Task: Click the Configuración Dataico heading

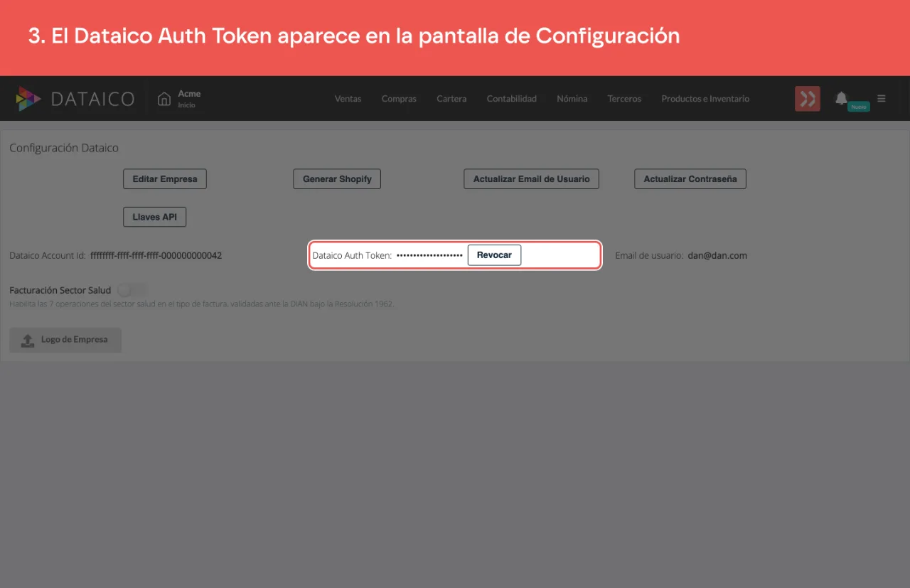Action: pyautogui.click(x=64, y=148)
